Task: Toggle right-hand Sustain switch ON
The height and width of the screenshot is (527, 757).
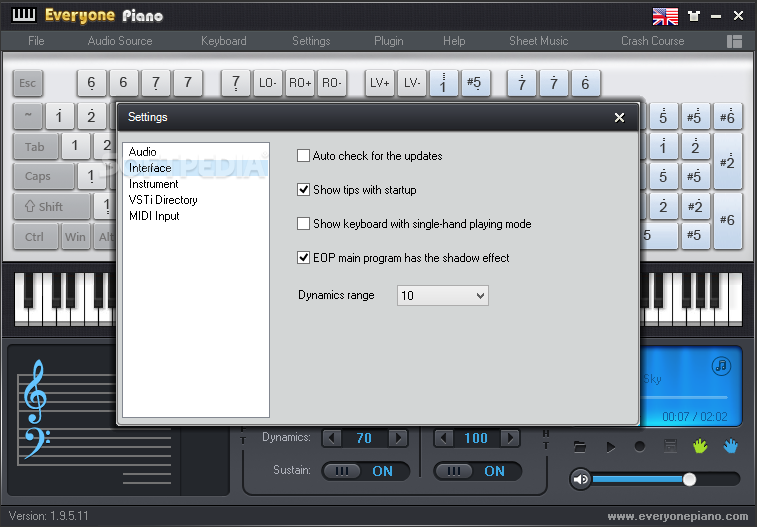Action: coord(477,471)
